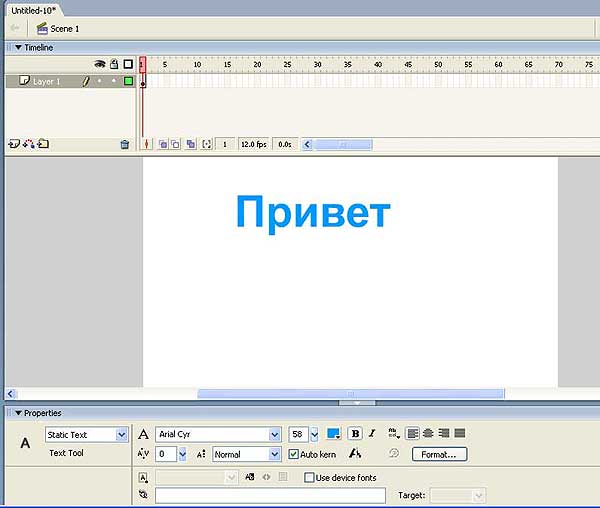Click Layer 1 lock dot
Screen dimensions: 600x508
114,81
